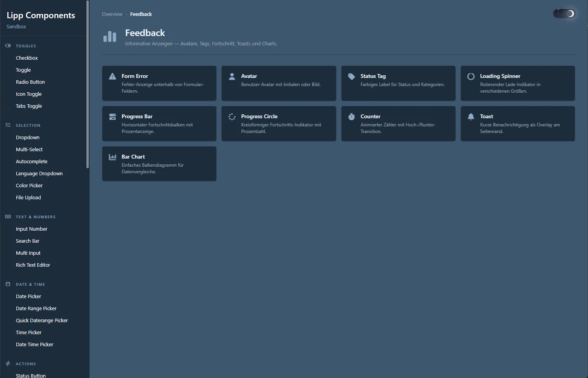This screenshot has height=378, width=588.
Task: Select Date Range Picker in the sidebar
Action: (36, 308)
